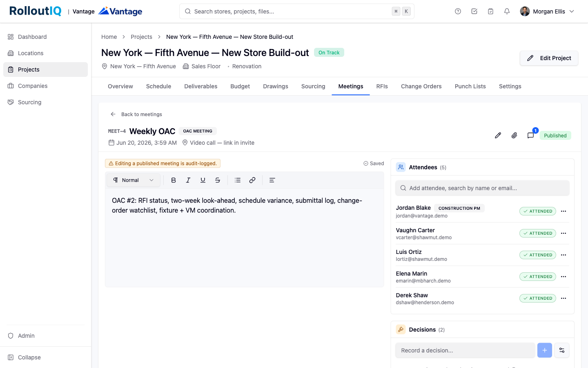This screenshot has width=588, height=368.
Task: Click Back to meetings link text
Action: point(142,114)
